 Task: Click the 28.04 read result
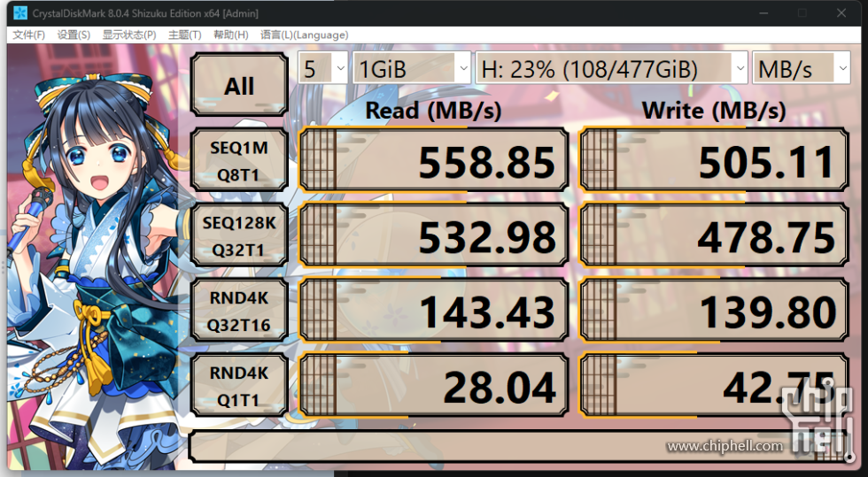(433, 386)
